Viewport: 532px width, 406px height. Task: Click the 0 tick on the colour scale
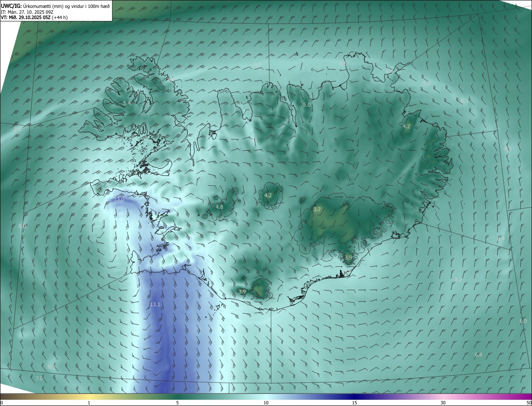pyautogui.click(x=1, y=403)
